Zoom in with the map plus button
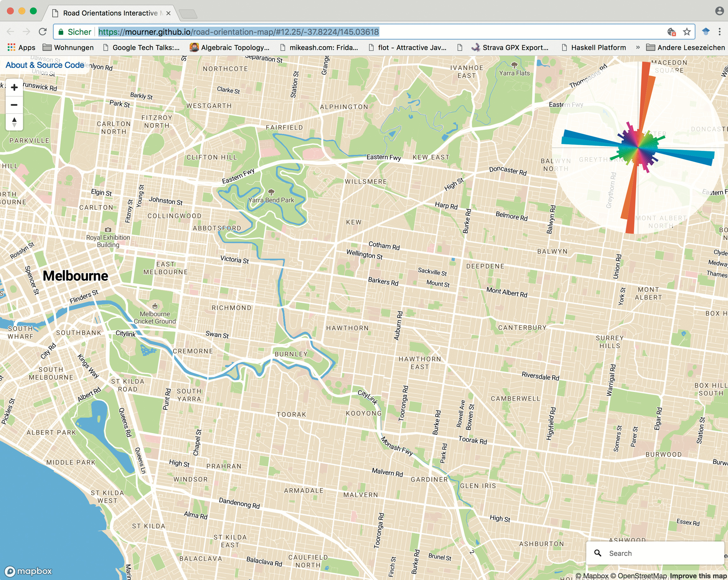Viewport: 728px width, 580px height. (14, 88)
